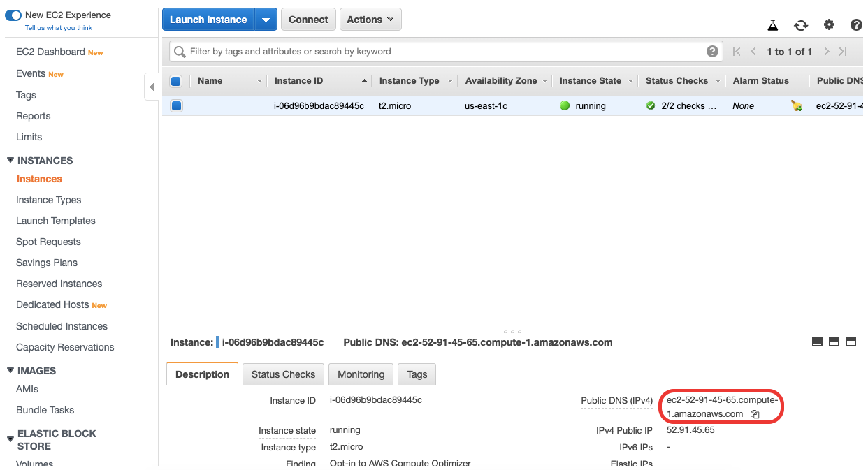The width and height of the screenshot is (868, 470).
Task: Click the alarm status icon in instance row
Action: coord(797,106)
